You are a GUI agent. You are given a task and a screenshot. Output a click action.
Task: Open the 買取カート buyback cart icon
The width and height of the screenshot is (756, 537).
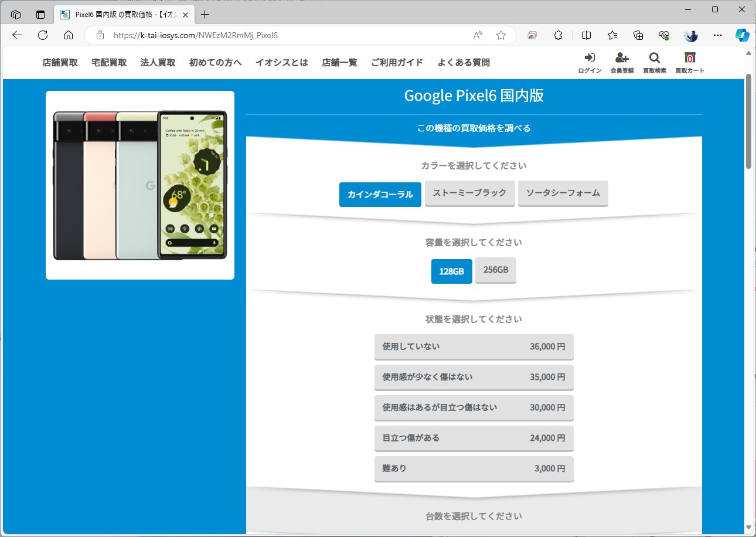point(690,63)
